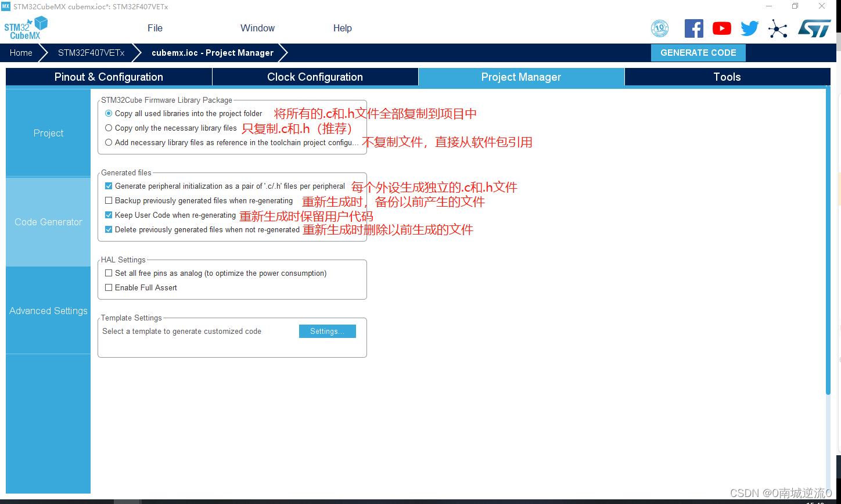The width and height of the screenshot is (841, 504).
Task: Open the Twitter bird icon
Action: 750,28
